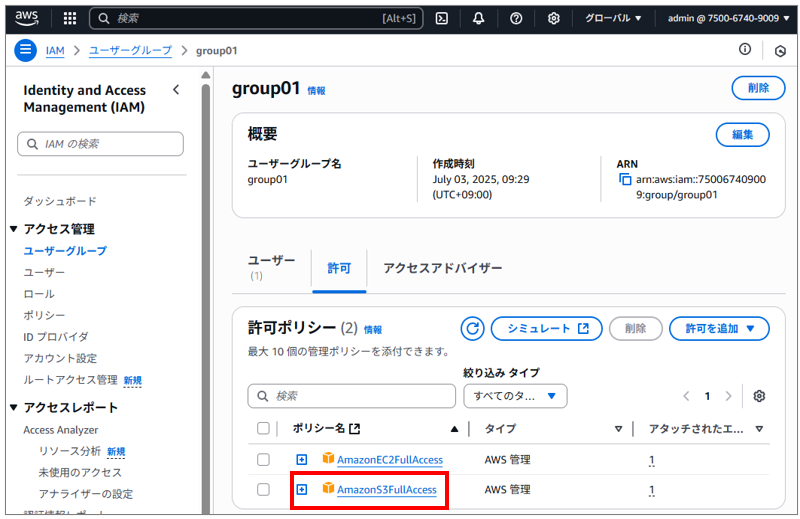Open the 情報 link next to 許可ポリシー
This screenshot has height=519, width=800.
tap(373, 330)
